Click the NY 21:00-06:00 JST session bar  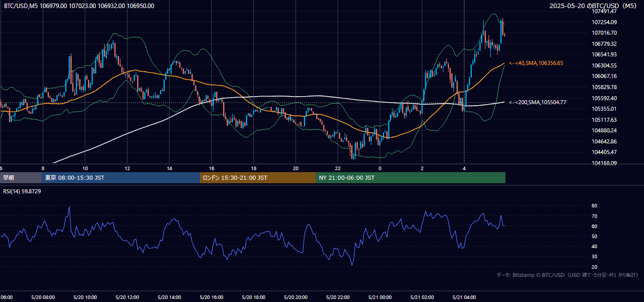pyautogui.click(x=411, y=178)
